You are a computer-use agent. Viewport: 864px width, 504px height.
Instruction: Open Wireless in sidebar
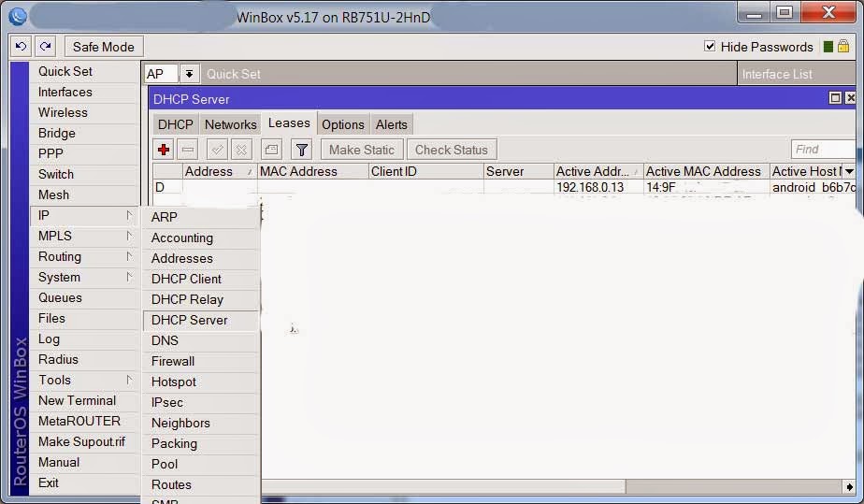click(x=84, y=112)
